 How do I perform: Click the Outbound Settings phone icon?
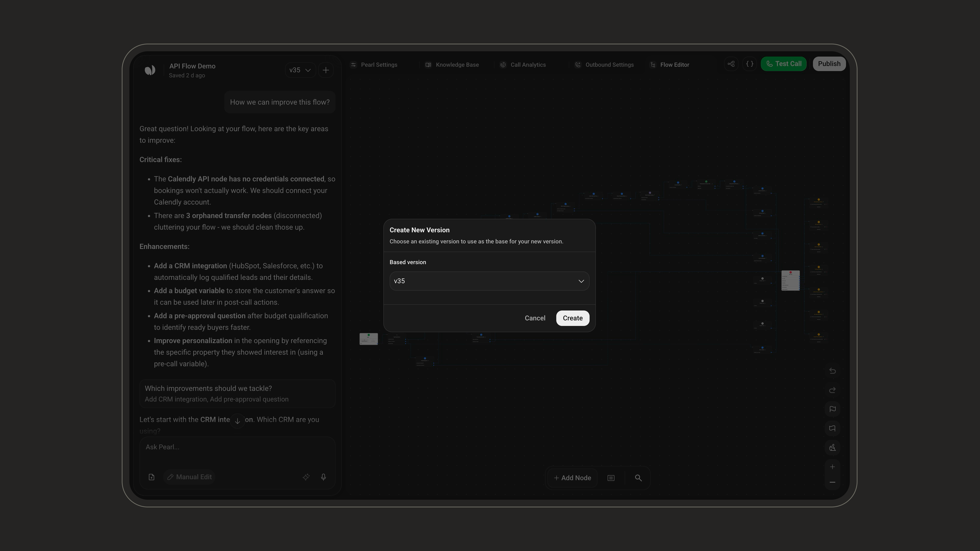(x=578, y=65)
